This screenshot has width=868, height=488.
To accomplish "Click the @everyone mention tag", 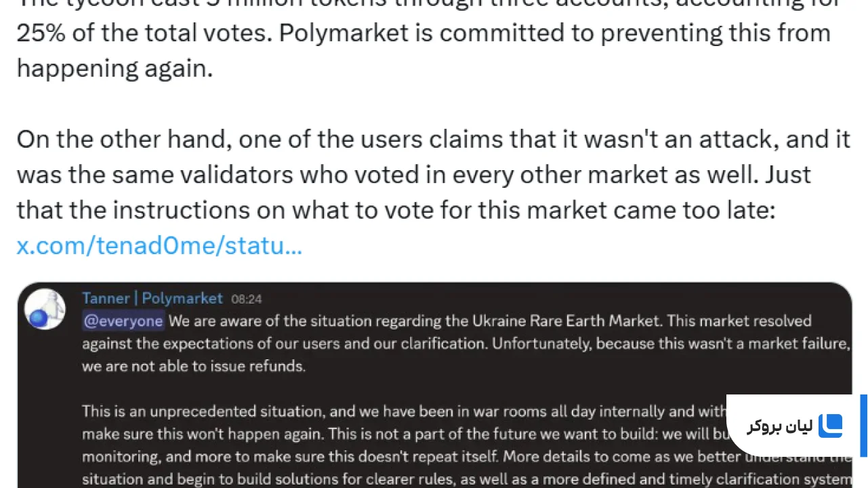I will click(x=123, y=321).
